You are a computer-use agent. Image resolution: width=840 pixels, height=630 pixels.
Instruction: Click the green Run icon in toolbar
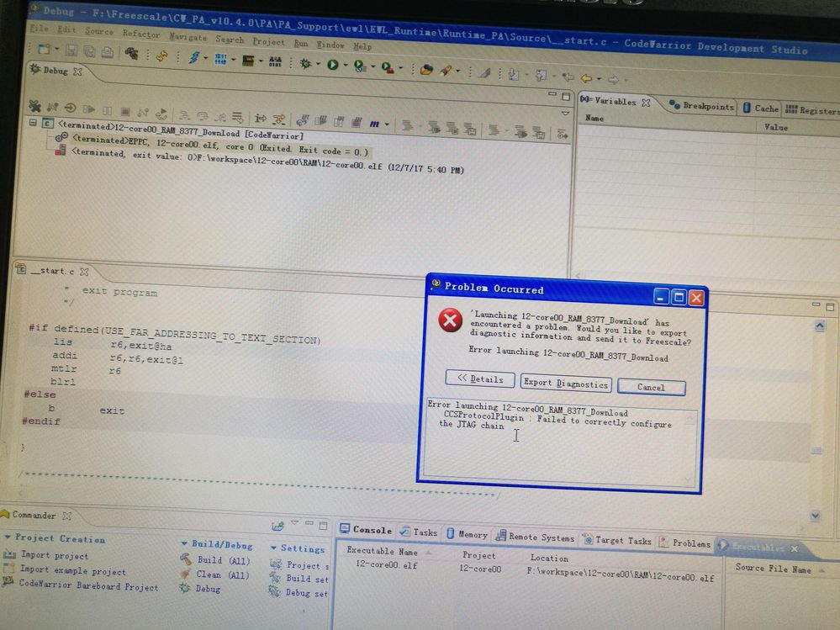tap(333, 65)
